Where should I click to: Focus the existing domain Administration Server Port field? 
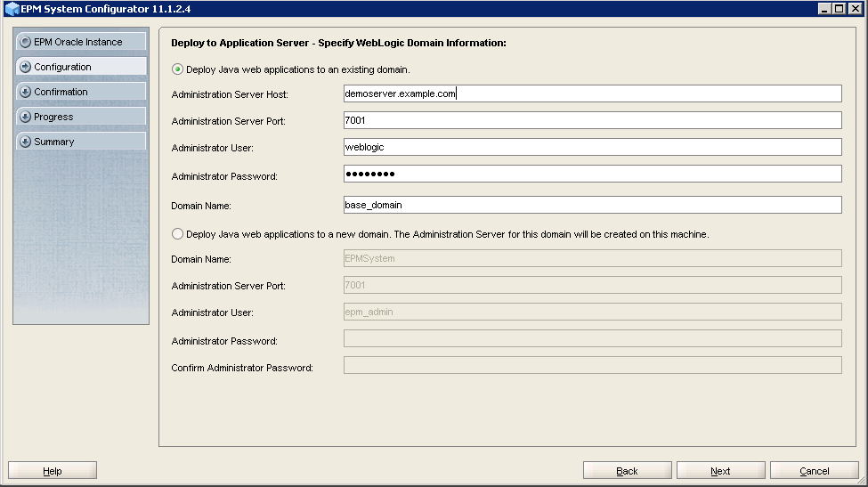[x=592, y=120]
